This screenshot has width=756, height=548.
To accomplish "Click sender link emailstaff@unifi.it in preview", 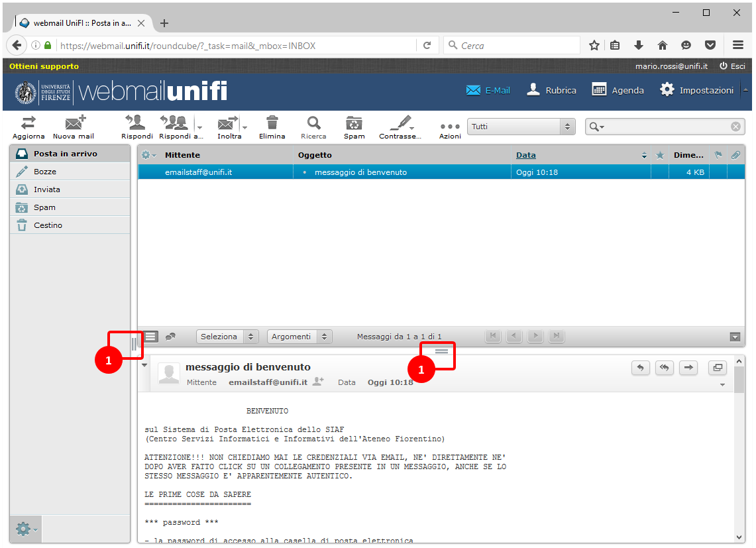I will [x=268, y=382].
